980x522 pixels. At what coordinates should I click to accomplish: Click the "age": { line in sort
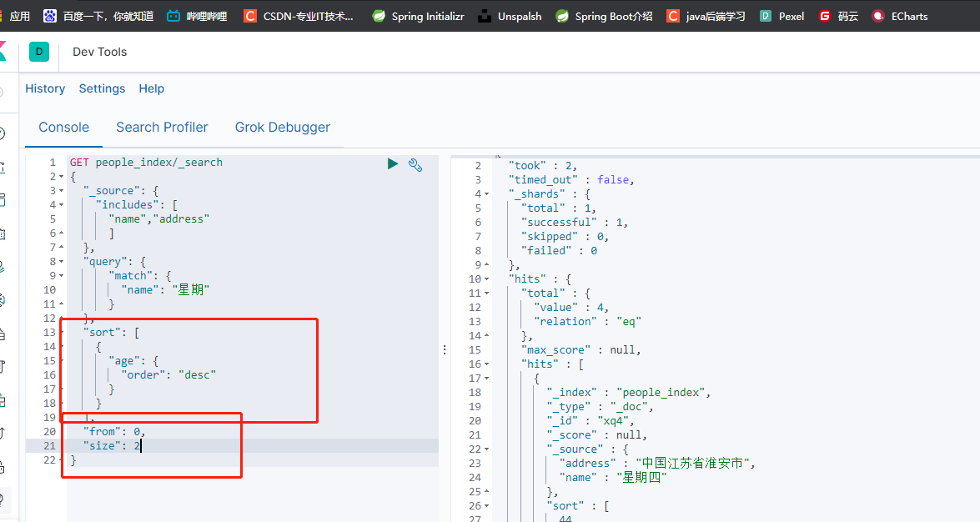(x=133, y=361)
